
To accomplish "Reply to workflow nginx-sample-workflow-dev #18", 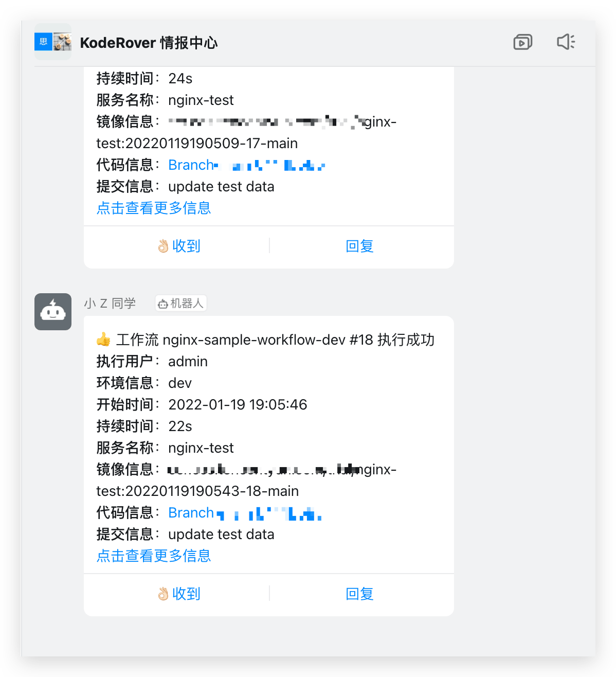I will pos(360,594).
